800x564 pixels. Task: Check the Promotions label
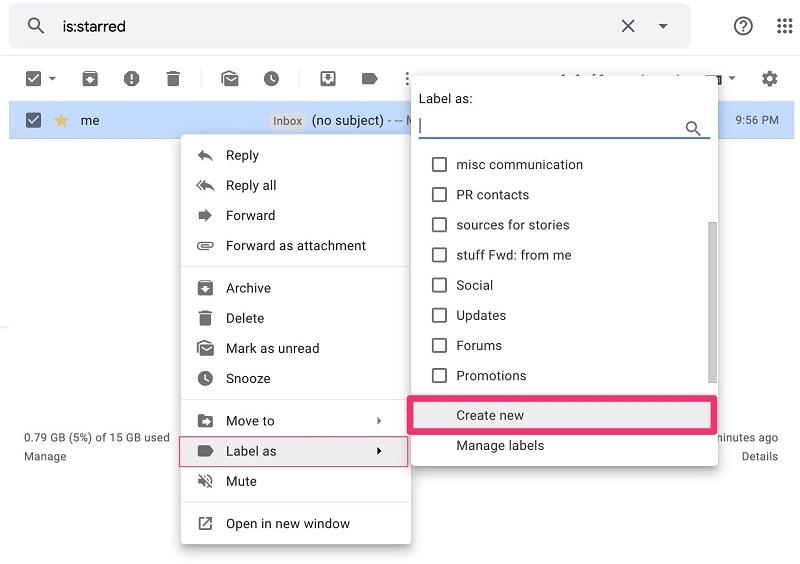pos(439,375)
